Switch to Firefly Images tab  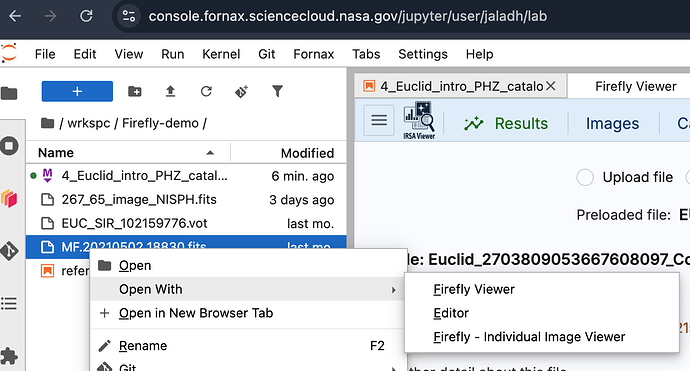[x=612, y=124]
